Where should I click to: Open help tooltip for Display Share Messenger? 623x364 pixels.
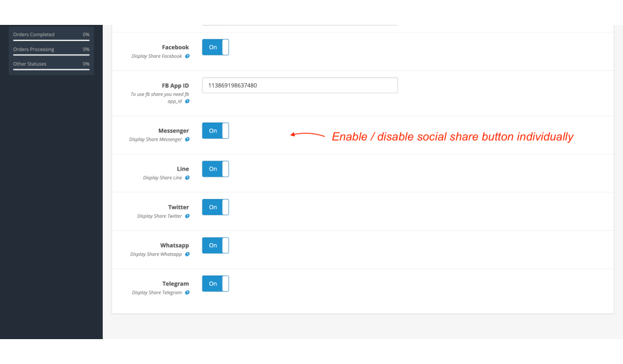click(187, 140)
